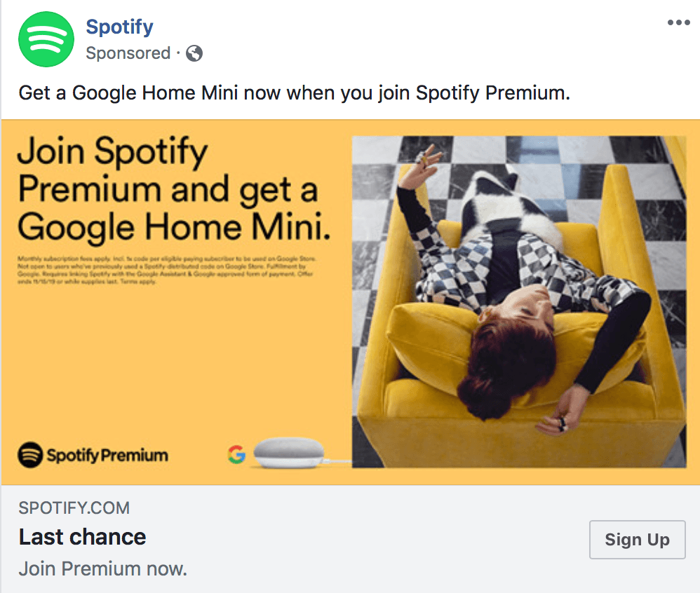Open the three-dot post options menu
This screenshot has width=700, height=593.
pos(678,22)
